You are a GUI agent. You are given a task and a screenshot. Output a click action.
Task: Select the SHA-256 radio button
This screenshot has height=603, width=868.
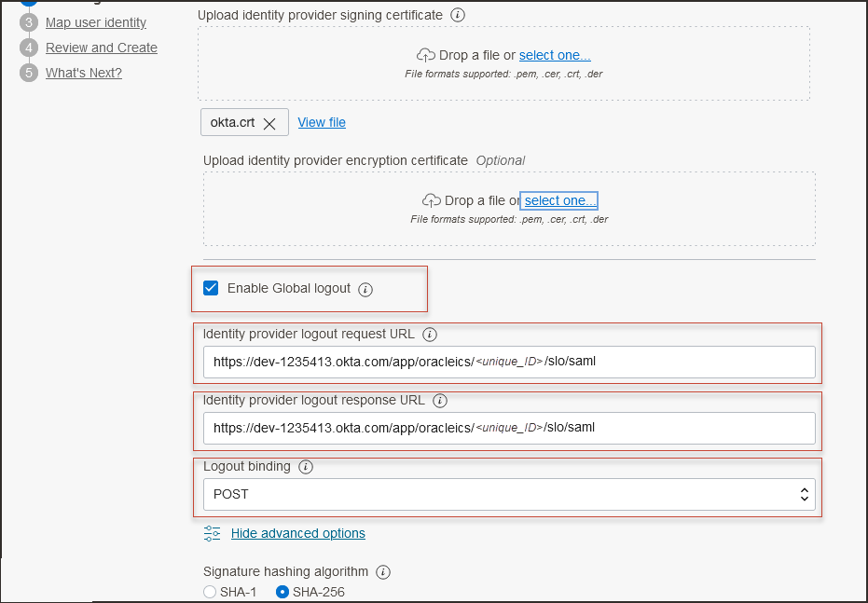click(x=282, y=592)
